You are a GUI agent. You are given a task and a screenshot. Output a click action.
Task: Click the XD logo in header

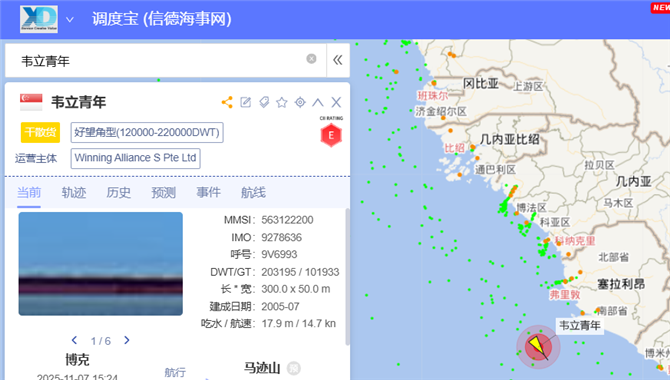39,19
